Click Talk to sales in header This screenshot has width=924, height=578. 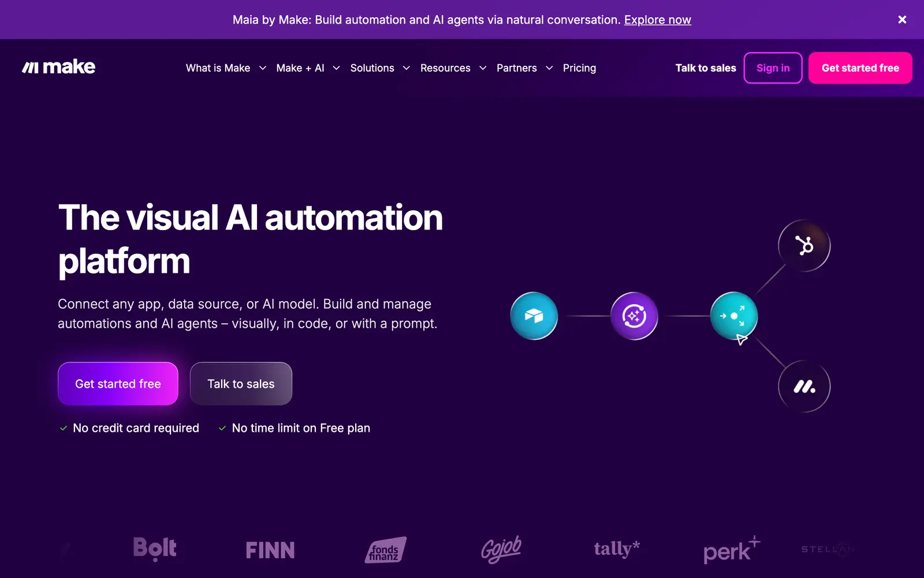[x=706, y=68]
